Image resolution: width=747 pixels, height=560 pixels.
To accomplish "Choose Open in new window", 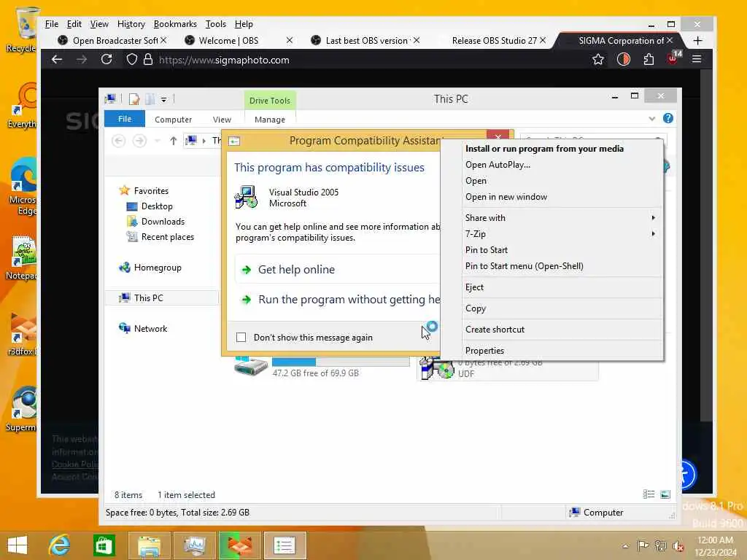I will click(562, 197).
